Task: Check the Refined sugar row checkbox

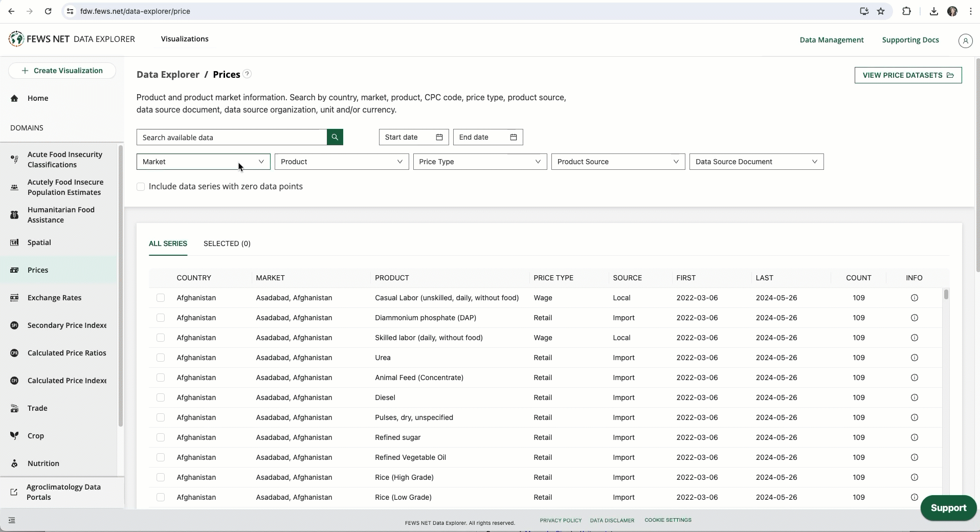Action: click(x=161, y=437)
